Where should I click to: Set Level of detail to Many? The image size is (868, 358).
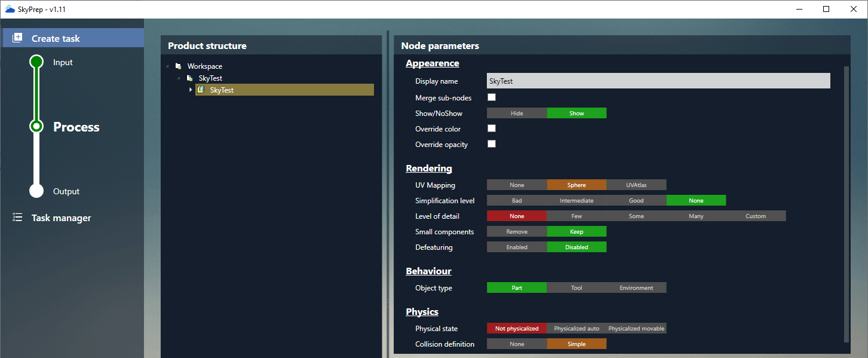click(x=696, y=216)
